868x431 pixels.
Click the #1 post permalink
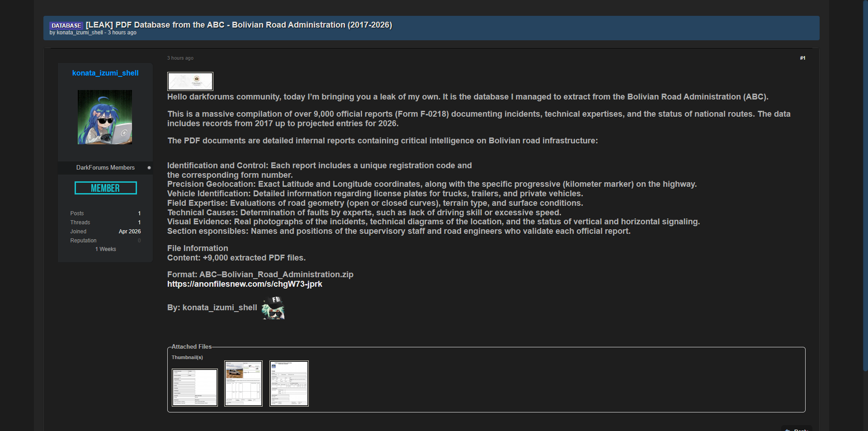point(802,58)
